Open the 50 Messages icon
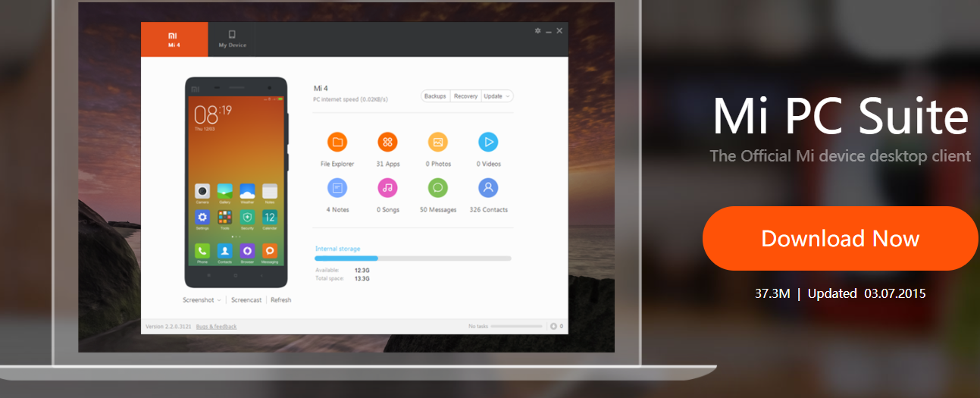 (x=438, y=187)
